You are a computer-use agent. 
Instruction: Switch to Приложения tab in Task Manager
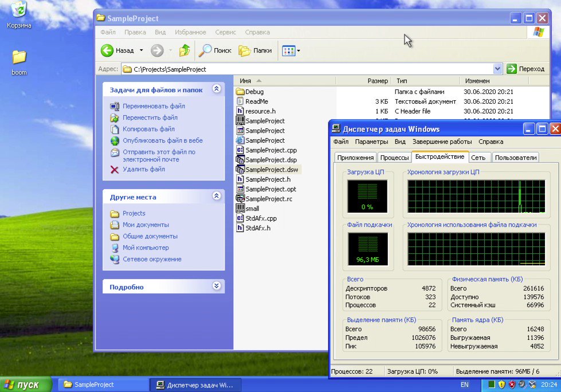(355, 158)
